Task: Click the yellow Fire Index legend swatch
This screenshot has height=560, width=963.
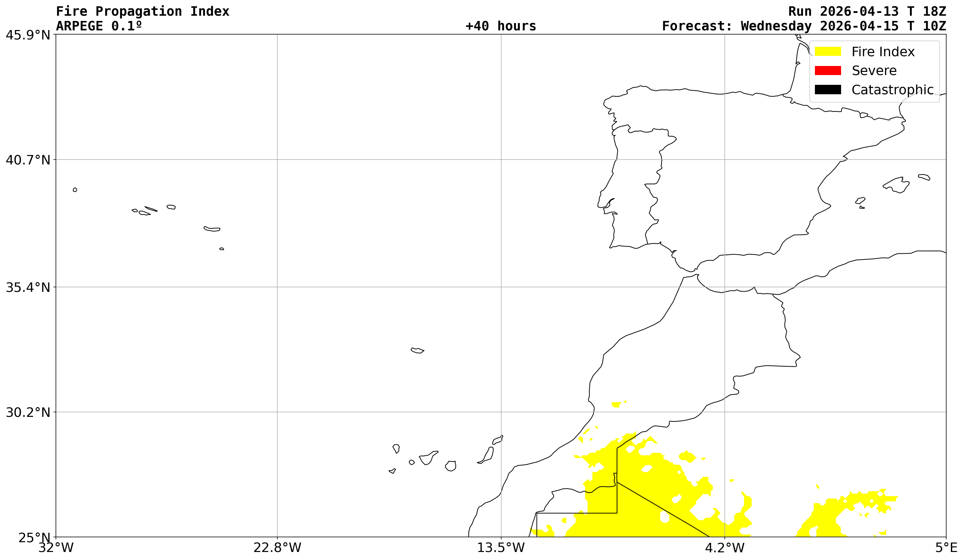Action: [x=828, y=52]
